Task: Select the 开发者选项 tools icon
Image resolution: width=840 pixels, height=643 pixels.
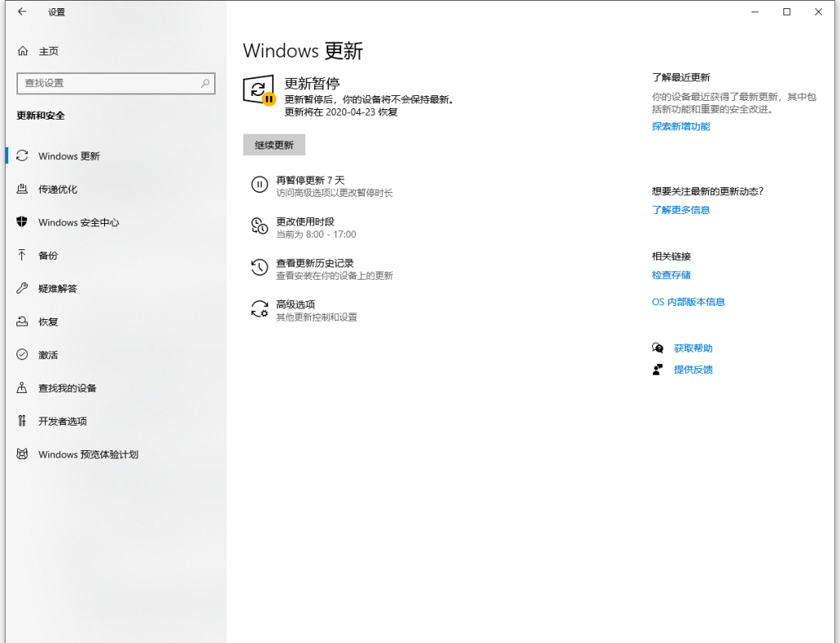Action: (x=22, y=422)
